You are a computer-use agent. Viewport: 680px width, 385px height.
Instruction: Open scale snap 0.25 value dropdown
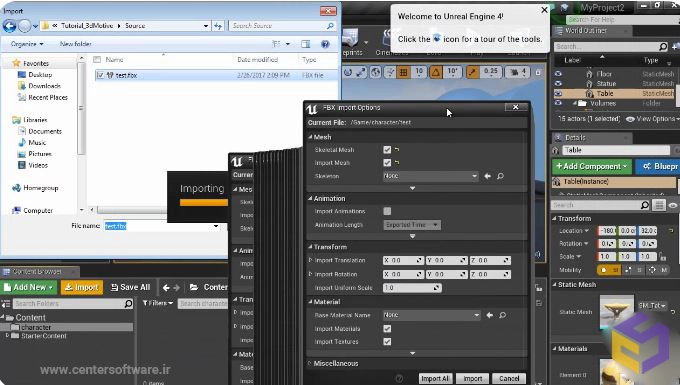coord(490,72)
